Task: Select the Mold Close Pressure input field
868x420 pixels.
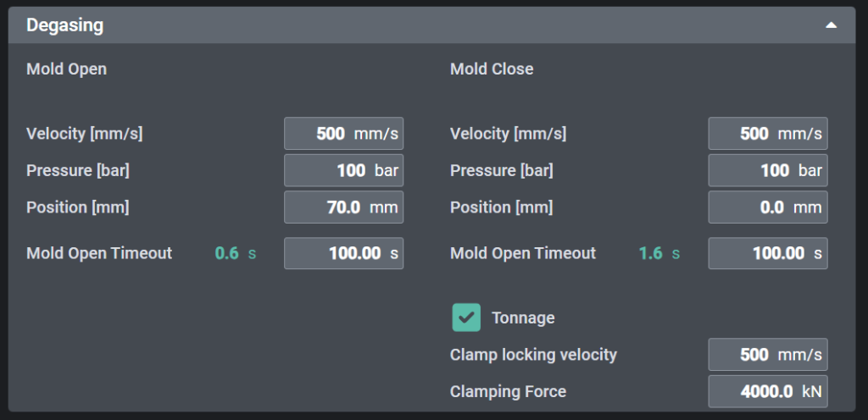Action: (x=767, y=170)
